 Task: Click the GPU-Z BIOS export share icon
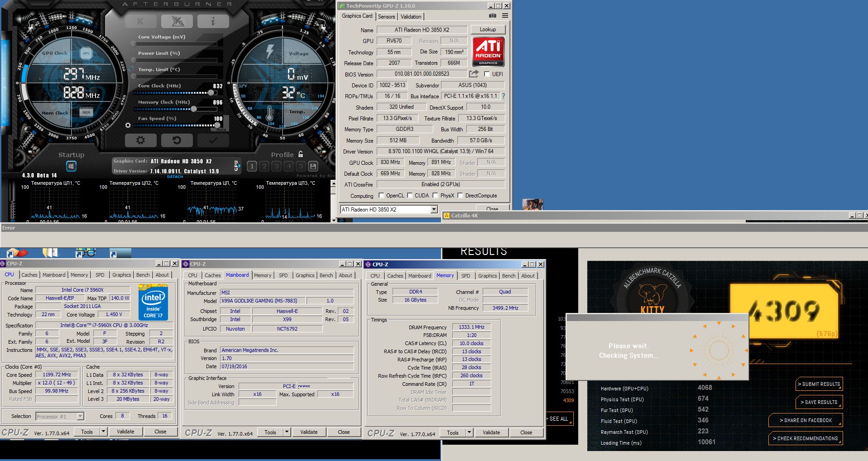tap(474, 74)
